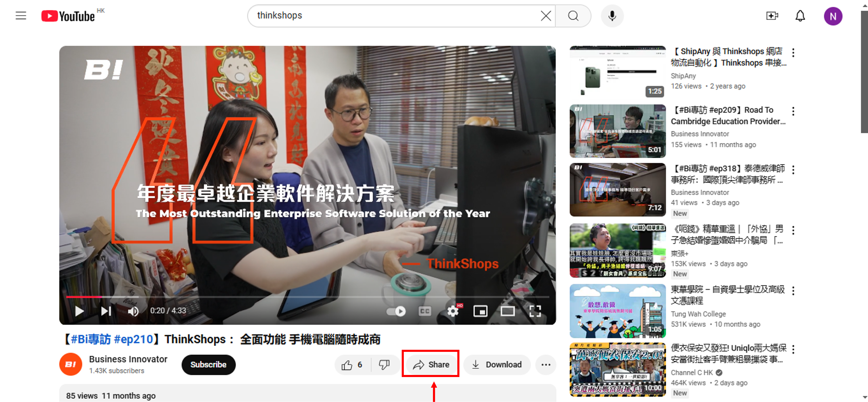Toggle closed captions on the player
The image size is (868, 402).
[x=425, y=311]
